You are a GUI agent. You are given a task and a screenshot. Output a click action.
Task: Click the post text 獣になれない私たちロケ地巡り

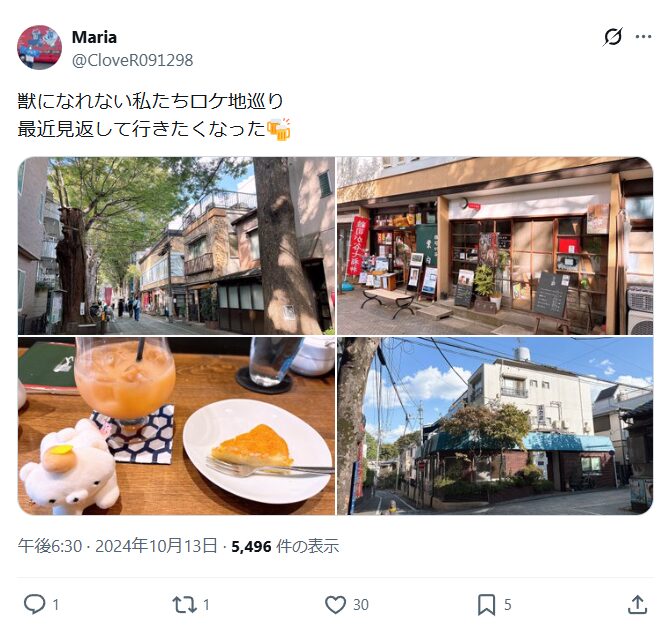click(x=150, y=101)
